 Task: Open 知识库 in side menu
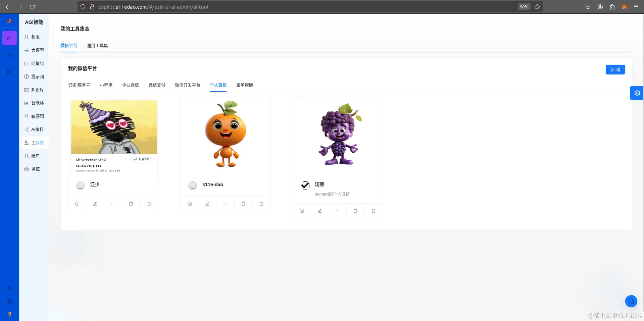point(35,90)
